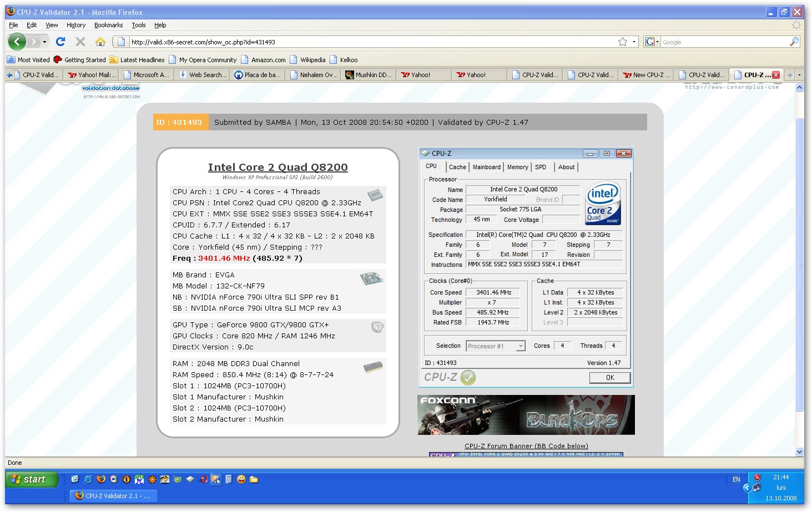Image resolution: width=812 pixels, height=512 pixels.
Task: Open the folder icon in Quick Launch
Action: tap(254, 479)
